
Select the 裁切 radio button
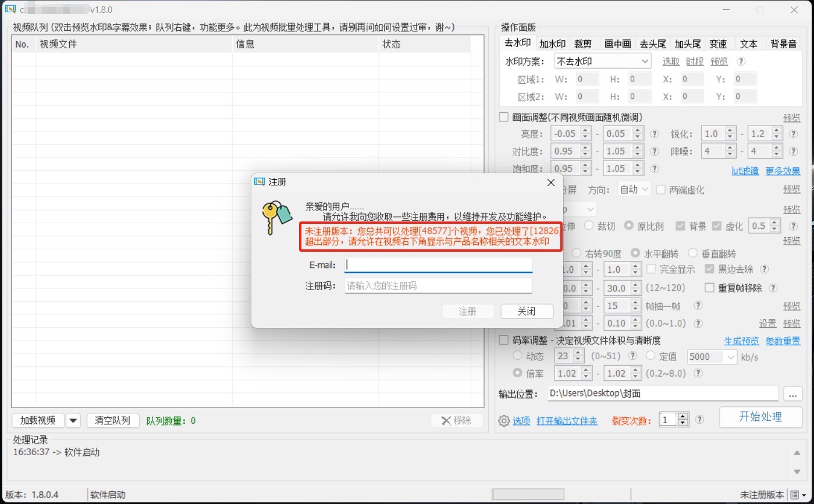[x=589, y=226]
